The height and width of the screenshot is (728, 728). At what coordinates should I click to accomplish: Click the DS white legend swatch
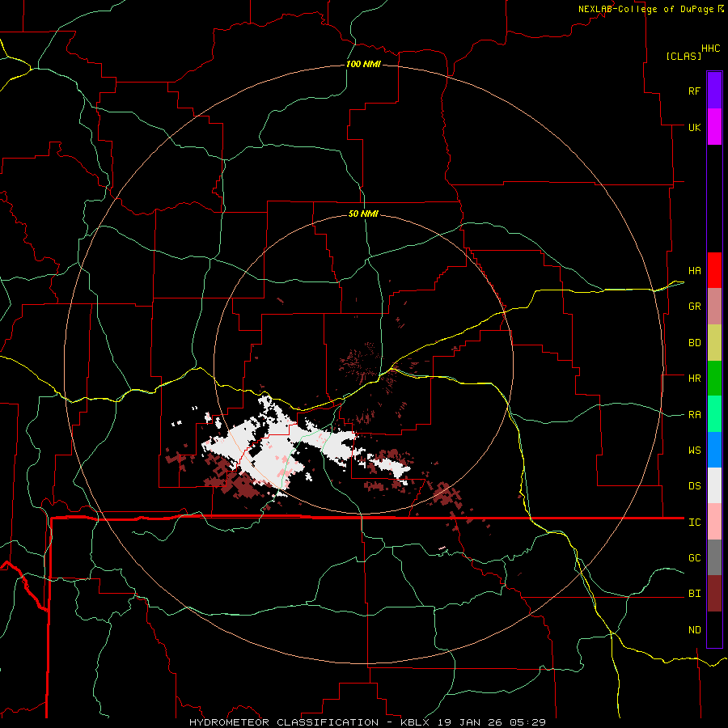(x=714, y=485)
